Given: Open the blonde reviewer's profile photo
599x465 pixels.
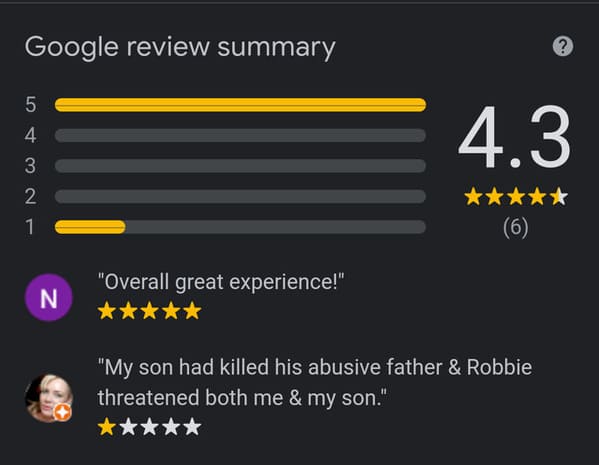Looking at the screenshot, I should pyautogui.click(x=49, y=398).
